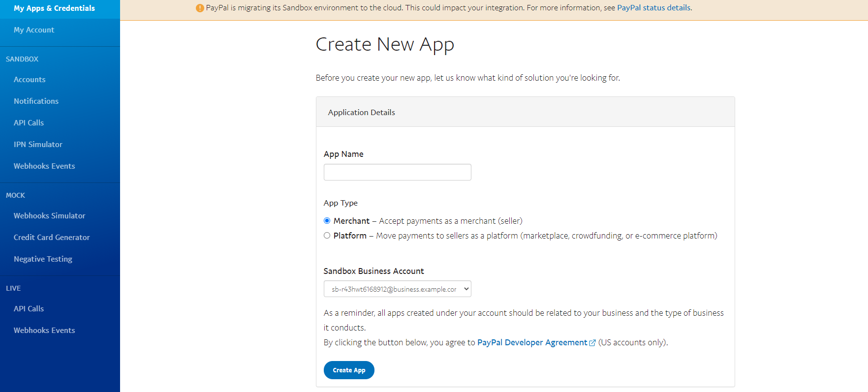Click the external link icon after Developer Agreement
This screenshot has width=868, height=392.
[x=592, y=343]
